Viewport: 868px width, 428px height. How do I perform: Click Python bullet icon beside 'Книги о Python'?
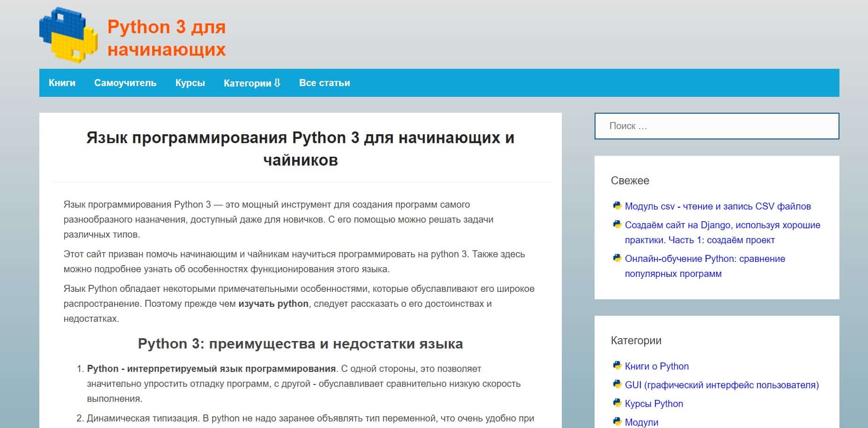[617, 366]
